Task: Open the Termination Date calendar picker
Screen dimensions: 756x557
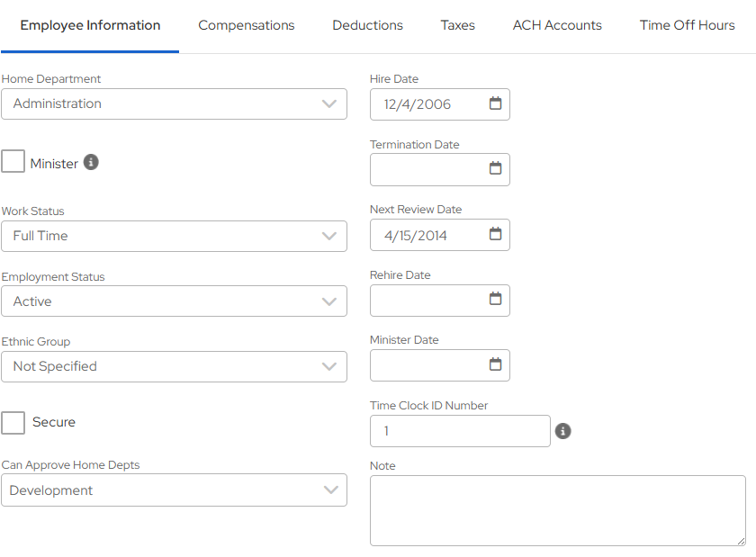Action: (x=495, y=168)
